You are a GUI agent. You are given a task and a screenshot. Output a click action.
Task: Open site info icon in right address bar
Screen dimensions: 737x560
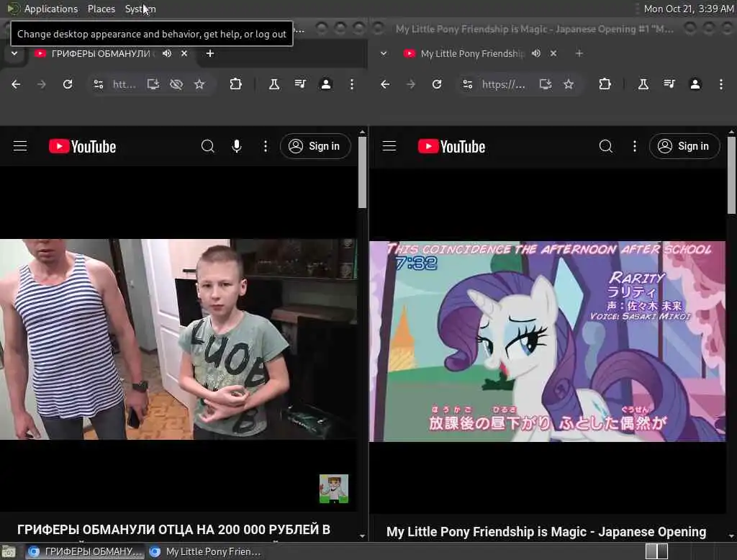point(468,84)
